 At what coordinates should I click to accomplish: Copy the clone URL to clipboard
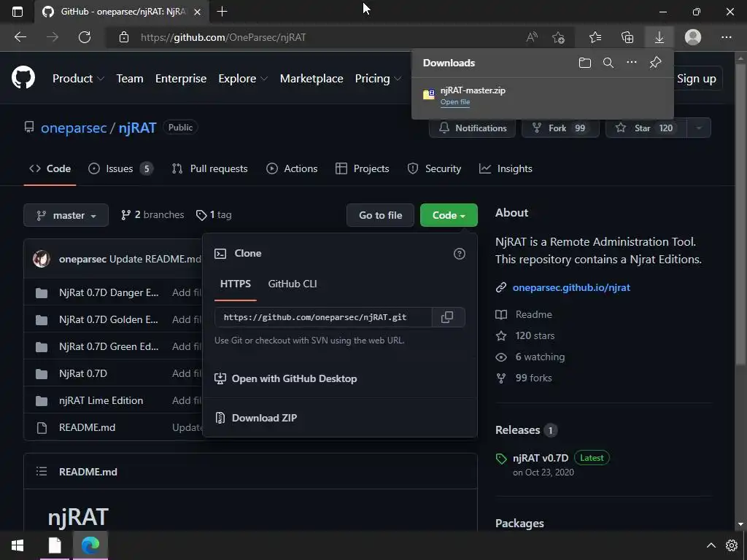(x=447, y=317)
